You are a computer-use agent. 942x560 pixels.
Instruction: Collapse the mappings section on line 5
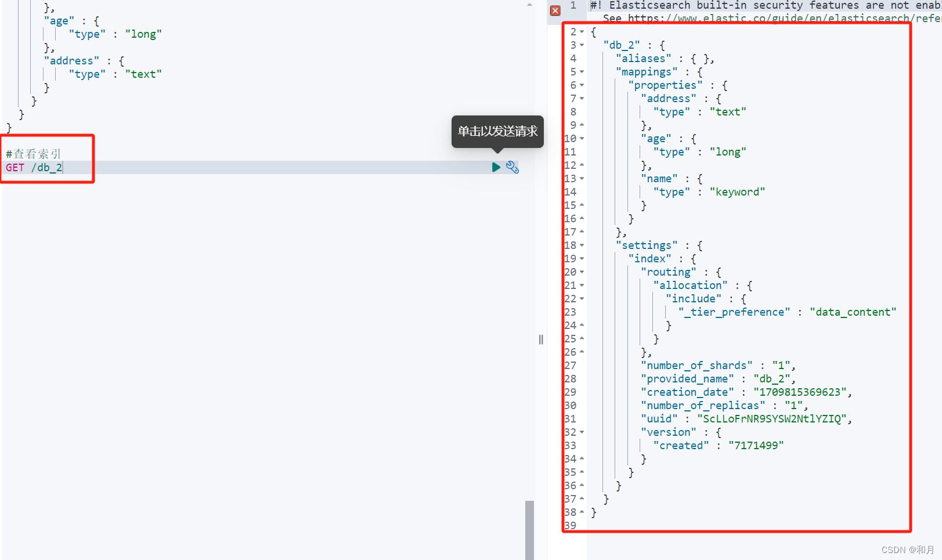[x=580, y=71]
